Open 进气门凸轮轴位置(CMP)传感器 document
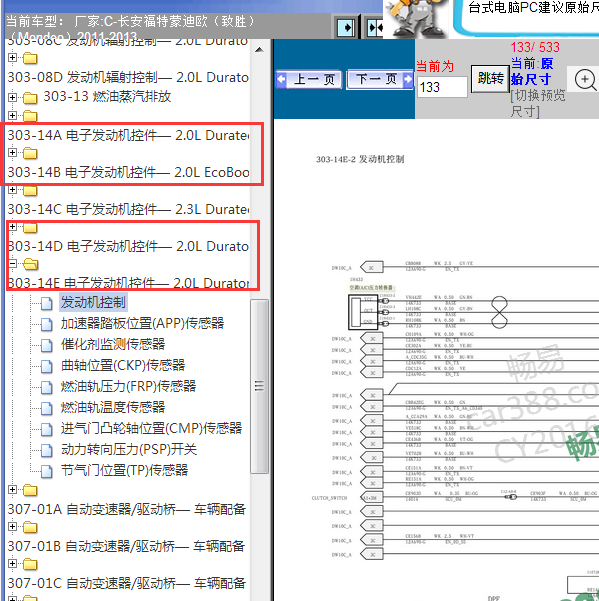Viewport: 599px width, 601px height. click(151, 428)
